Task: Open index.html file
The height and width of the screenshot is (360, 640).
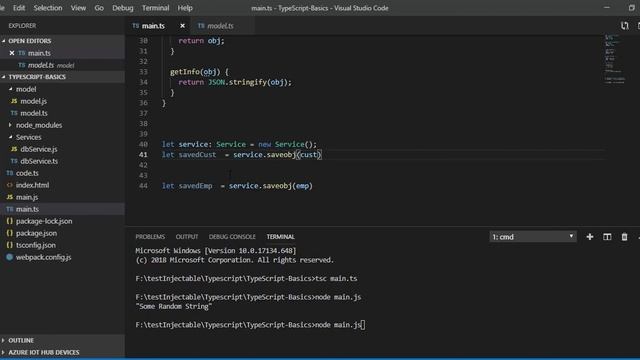Action: [32, 185]
